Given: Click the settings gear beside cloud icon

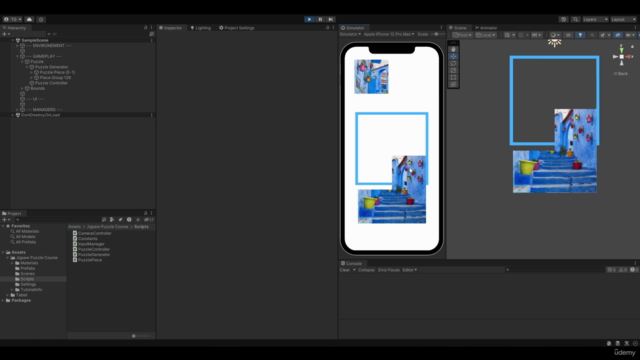Looking at the screenshot, I should (x=41, y=19).
